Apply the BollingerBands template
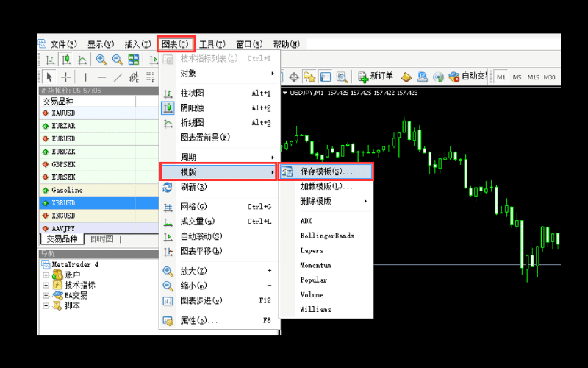 (326, 236)
